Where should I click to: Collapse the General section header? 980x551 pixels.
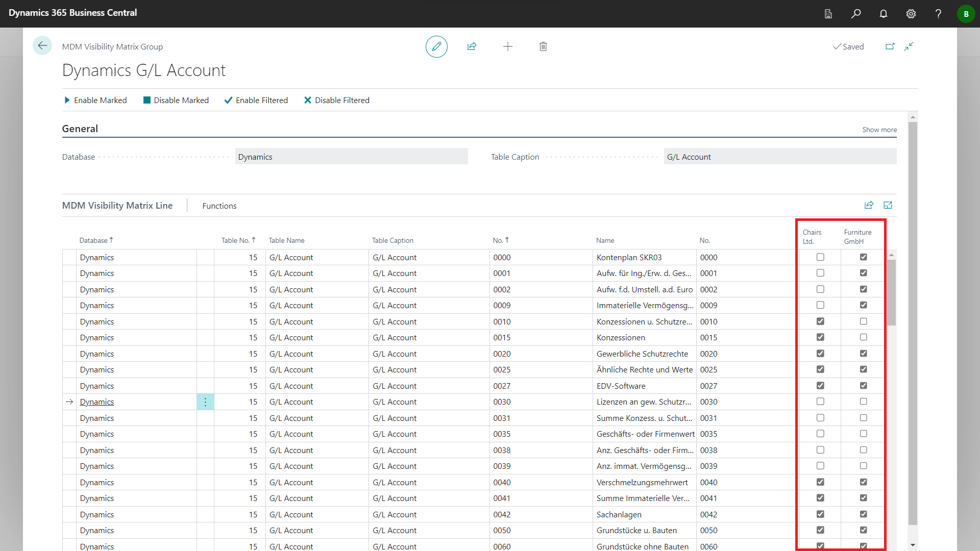(80, 129)
